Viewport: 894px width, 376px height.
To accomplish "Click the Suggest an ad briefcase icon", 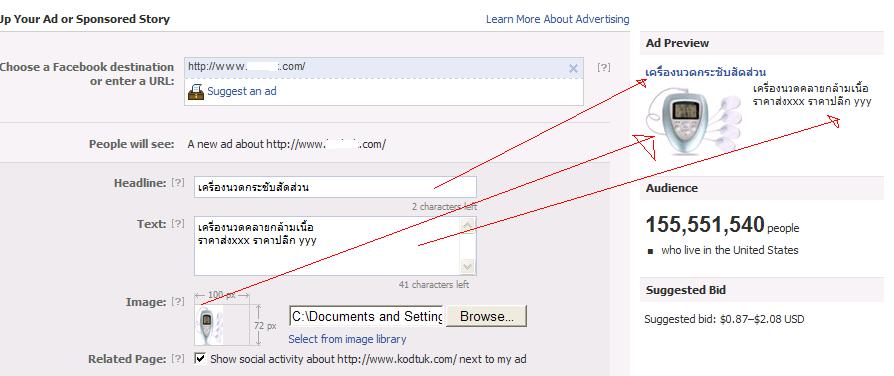I will click(196, 91).
